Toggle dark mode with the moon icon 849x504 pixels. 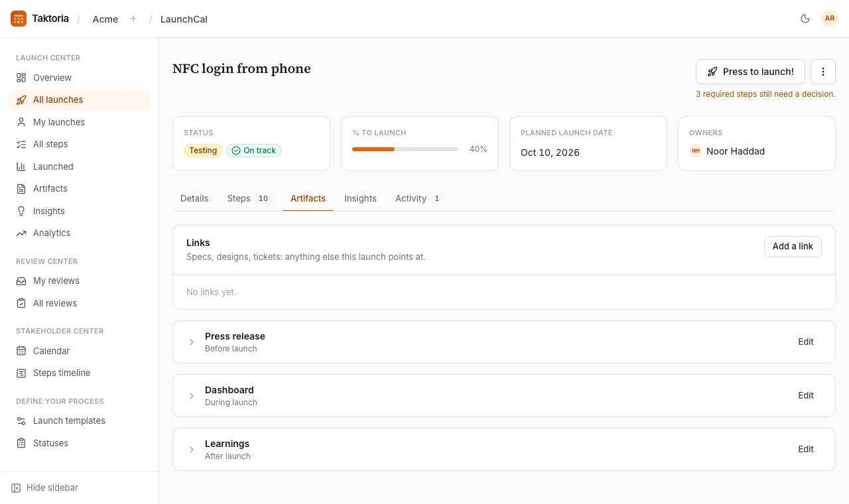click(x=805, y=19)
